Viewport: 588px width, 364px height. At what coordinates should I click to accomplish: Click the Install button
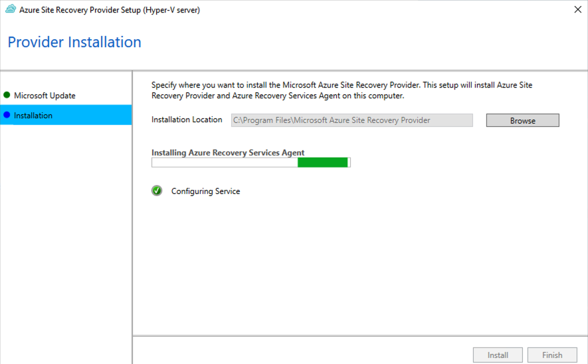498,355
